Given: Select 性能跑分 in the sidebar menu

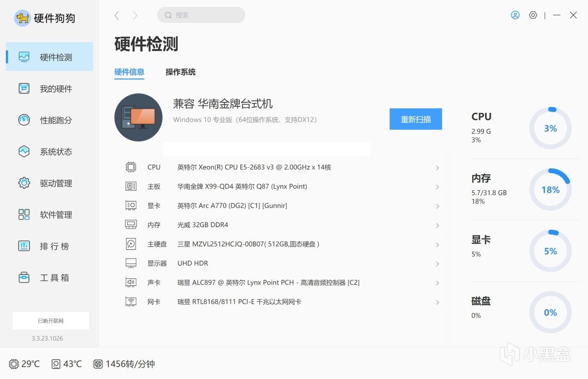Looking at the screenshot, I should [50, 120].
